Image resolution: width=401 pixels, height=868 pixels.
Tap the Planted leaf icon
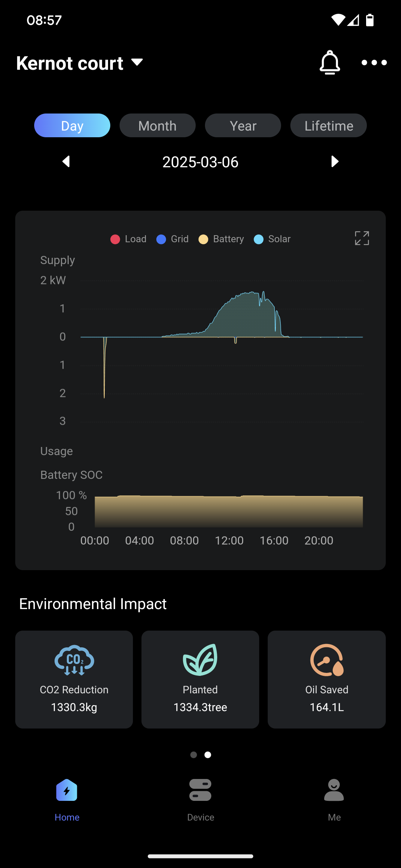pyautogui.click(x=200, y=660)
